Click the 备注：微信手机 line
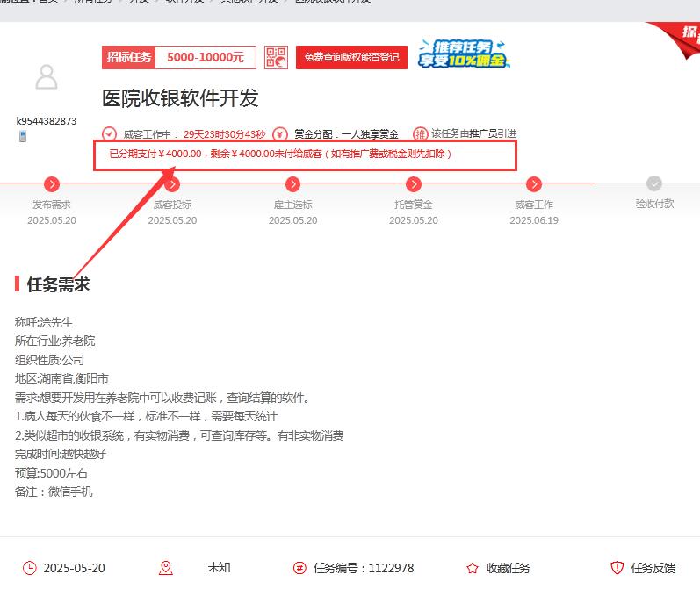Screen dimensions: 700x596 [x=54, y=492]
